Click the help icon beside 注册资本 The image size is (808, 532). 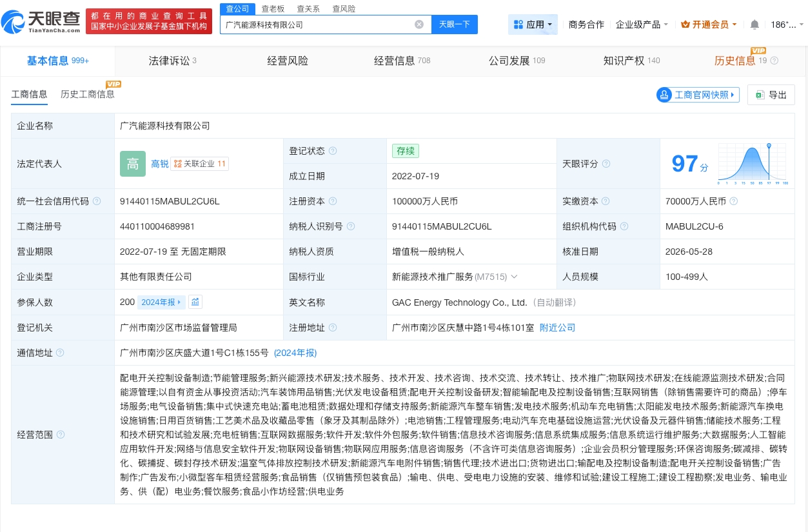(333, 201)
